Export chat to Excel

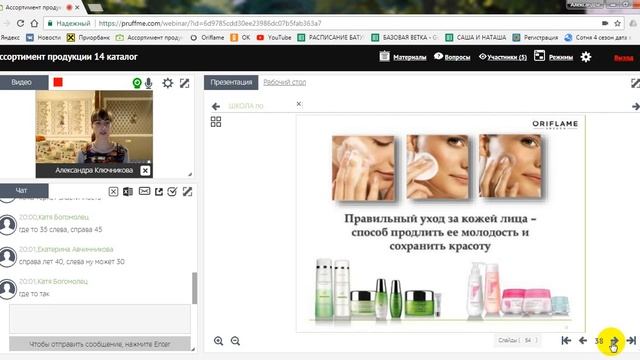coord(128,191)
